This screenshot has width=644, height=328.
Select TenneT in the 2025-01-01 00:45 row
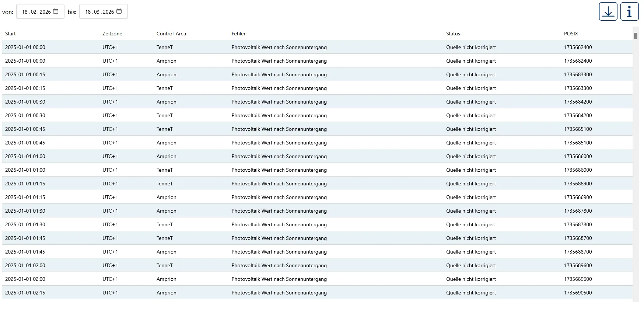coord(165,129)
